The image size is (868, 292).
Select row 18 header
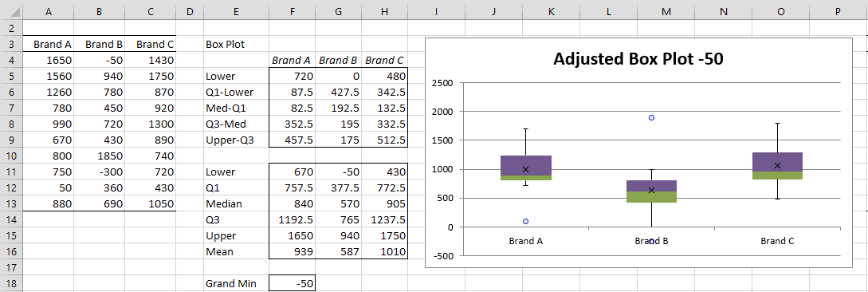[x=12, y=283]
